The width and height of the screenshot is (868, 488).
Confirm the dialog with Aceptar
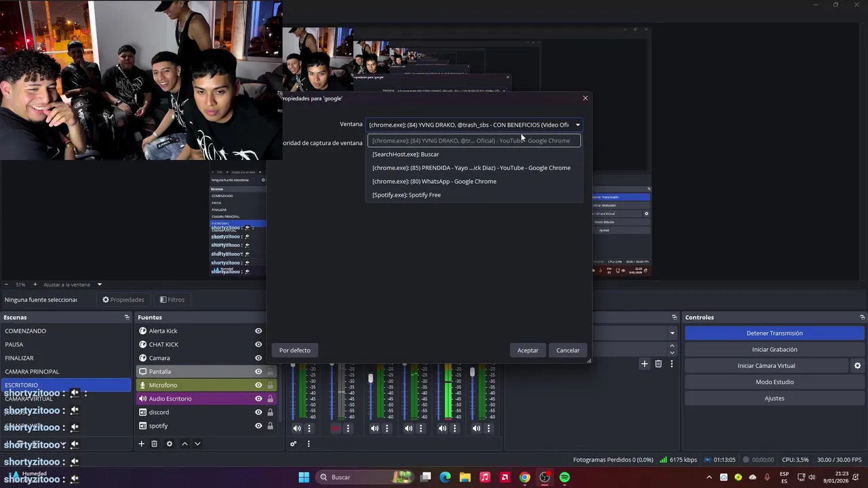coord(528,350)
